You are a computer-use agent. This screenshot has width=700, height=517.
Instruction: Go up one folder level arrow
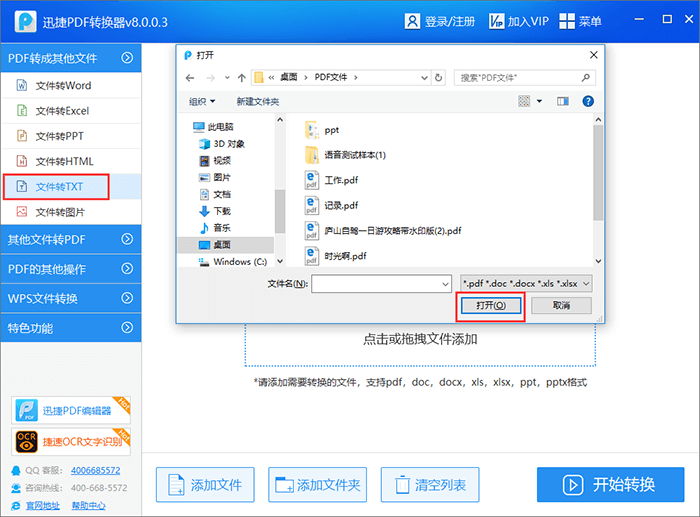click(x=242, y=78)
